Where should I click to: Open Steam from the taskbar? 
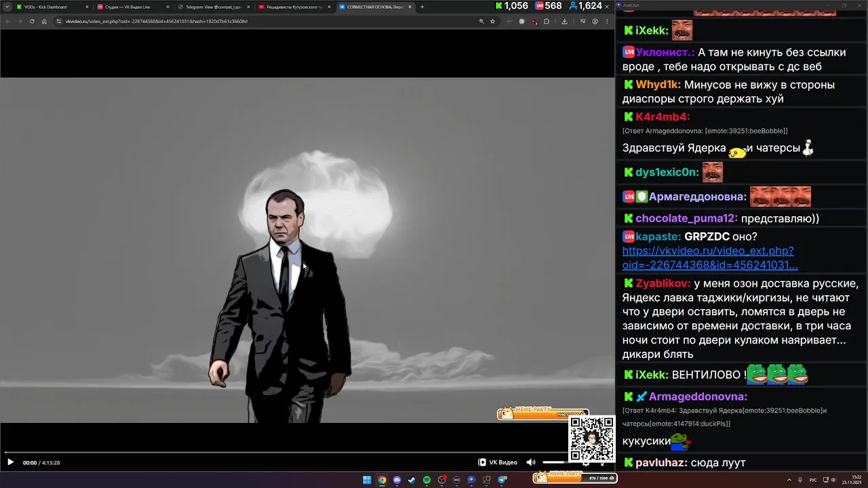[412, 480]
